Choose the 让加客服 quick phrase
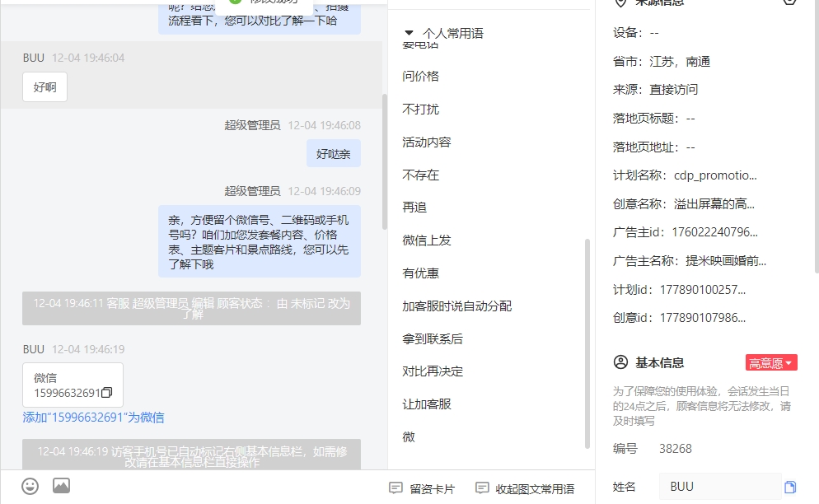The image size is (819, 504). pos(426,404)
